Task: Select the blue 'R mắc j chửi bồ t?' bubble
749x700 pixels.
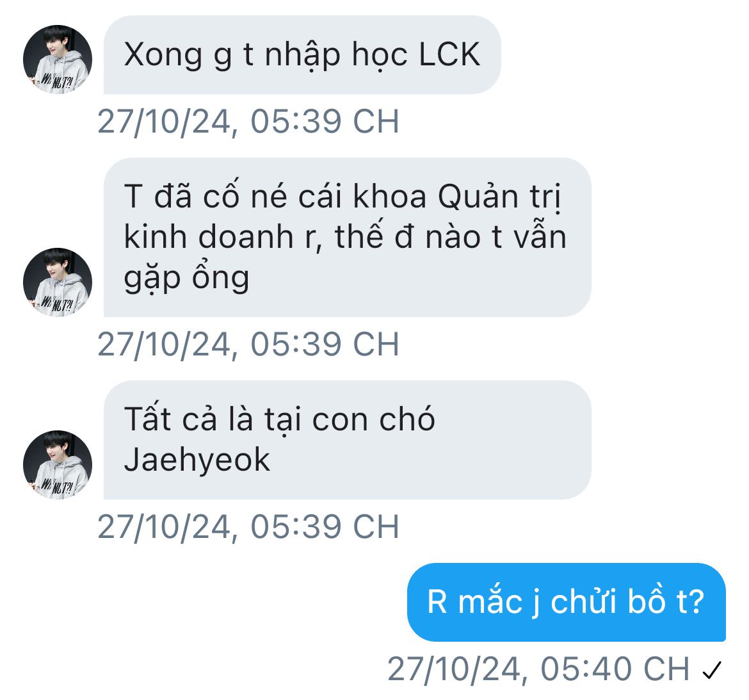Action: pyautogui.click(x=566, y=602)
